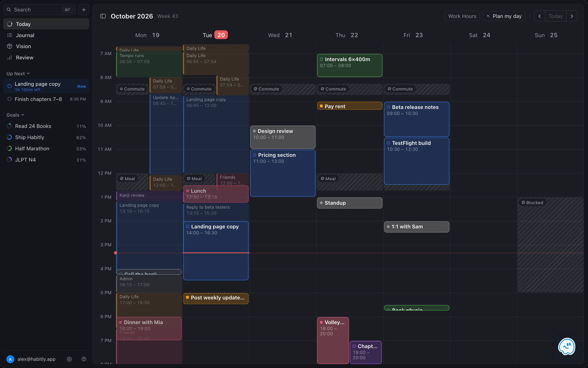This screenshot has height=368, width=588.
Task: Open the Review sidebar item
Action: pos(46,58)
